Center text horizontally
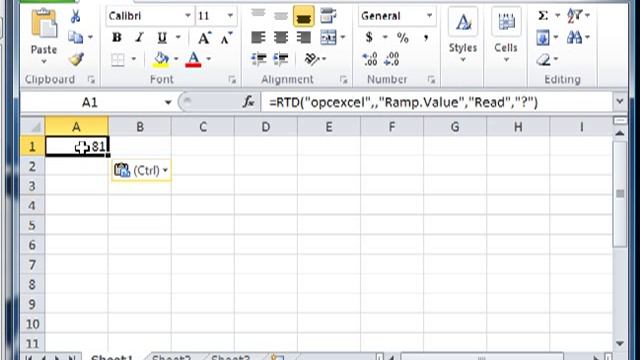Screen dimensions: 640x360 (281, 38)
